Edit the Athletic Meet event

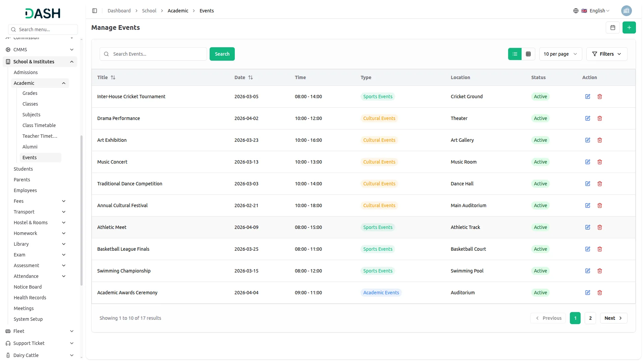coord(587,227)
